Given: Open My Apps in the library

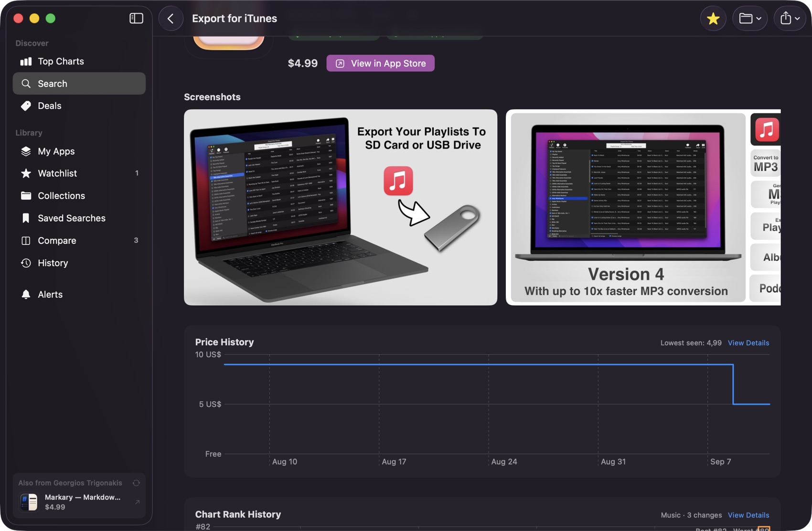Looking at the screenshot, I should click(79, 151).
